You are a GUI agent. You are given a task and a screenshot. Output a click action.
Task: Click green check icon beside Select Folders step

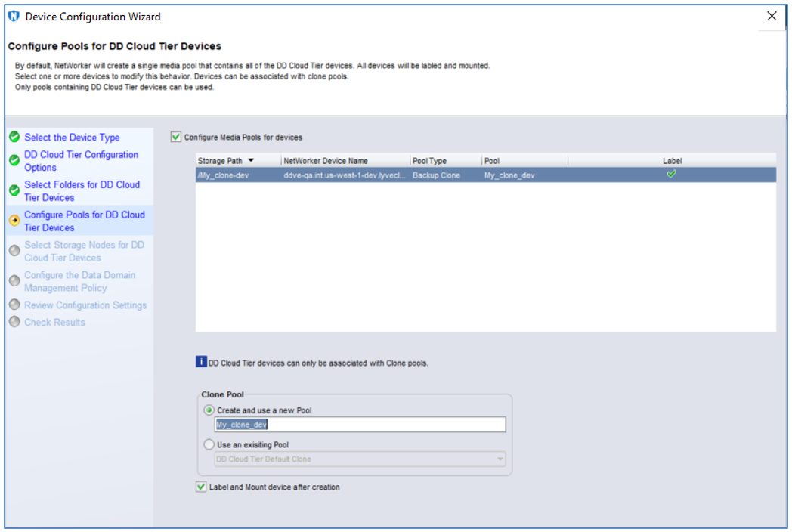pos(14,190)
